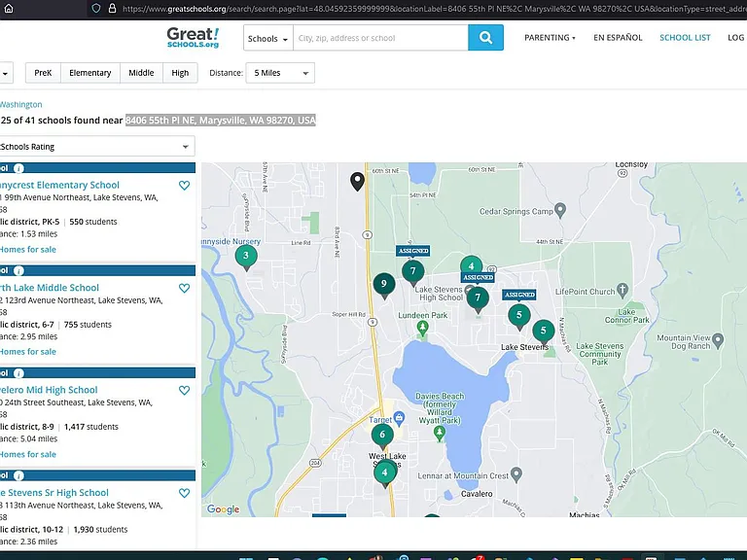Click the LifePoint Church map pin

(622, 290)
